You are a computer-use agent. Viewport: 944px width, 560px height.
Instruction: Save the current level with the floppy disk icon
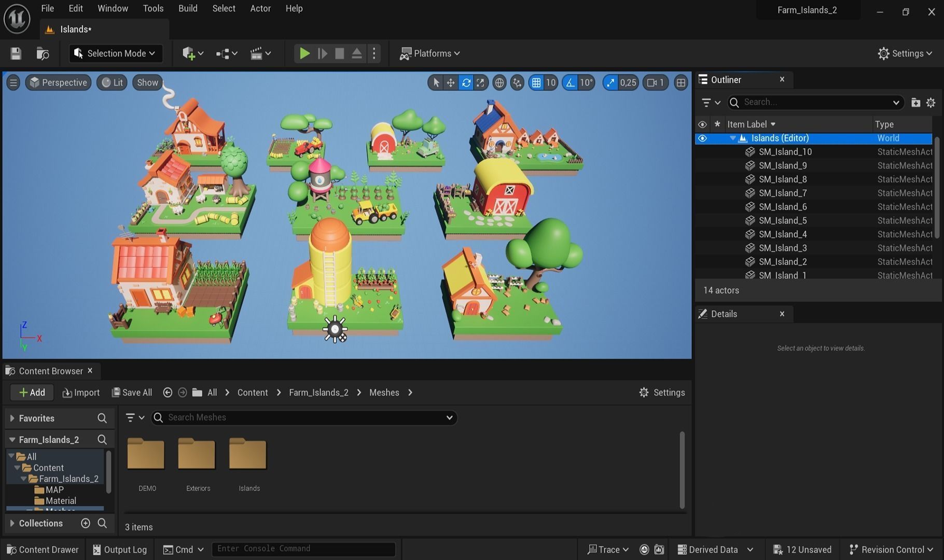16,53
